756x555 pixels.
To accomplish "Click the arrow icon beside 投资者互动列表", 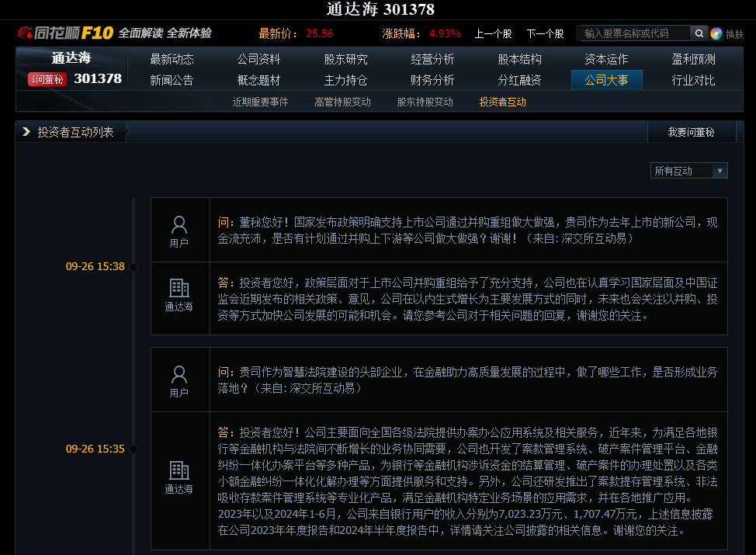I will pyautogui.click(x=26, y=132).
